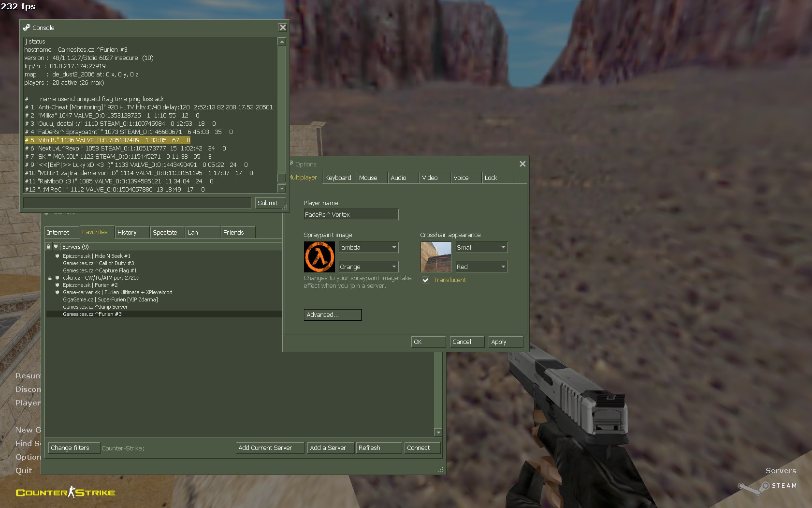This screenshot has width=812, height=508.
Task: Close the Console window with X
Action: (283, 28)
